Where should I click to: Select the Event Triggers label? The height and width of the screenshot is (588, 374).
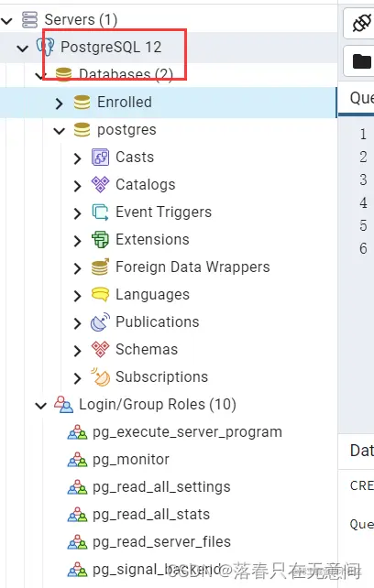[x=163, y=212]
